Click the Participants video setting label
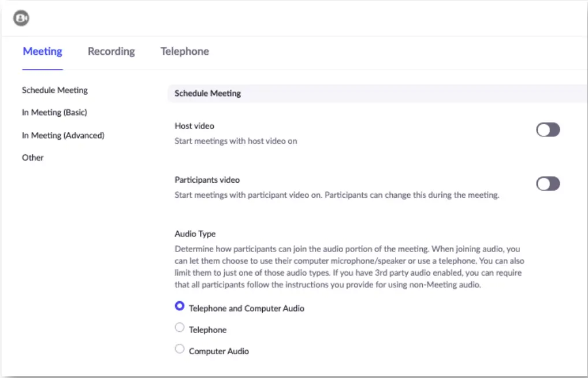This screenshot has height=378, width=588. pyautogui.click(x=207, y=180)
